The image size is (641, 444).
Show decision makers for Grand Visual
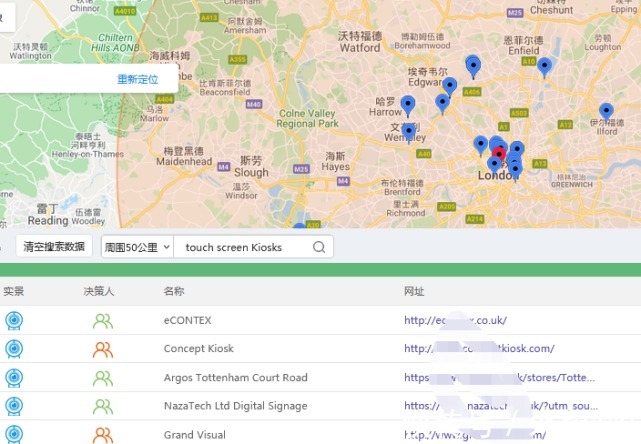tap(103, 435)
